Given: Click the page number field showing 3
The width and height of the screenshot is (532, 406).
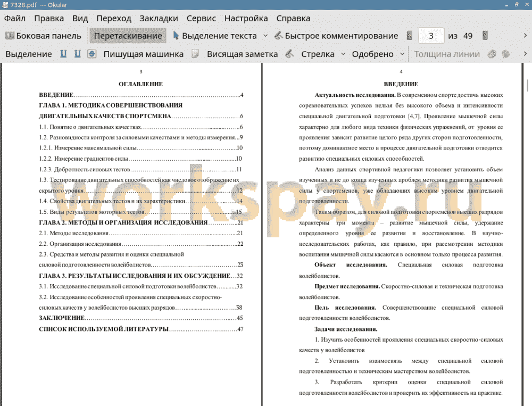Looking at the screenshot, I should 431,36.
